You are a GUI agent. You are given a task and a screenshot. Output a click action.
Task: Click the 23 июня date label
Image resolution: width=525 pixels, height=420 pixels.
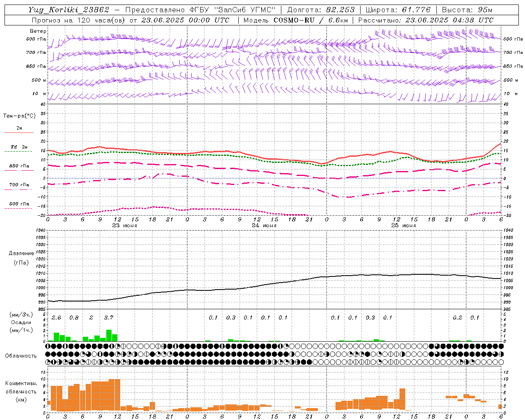(125, 226)
